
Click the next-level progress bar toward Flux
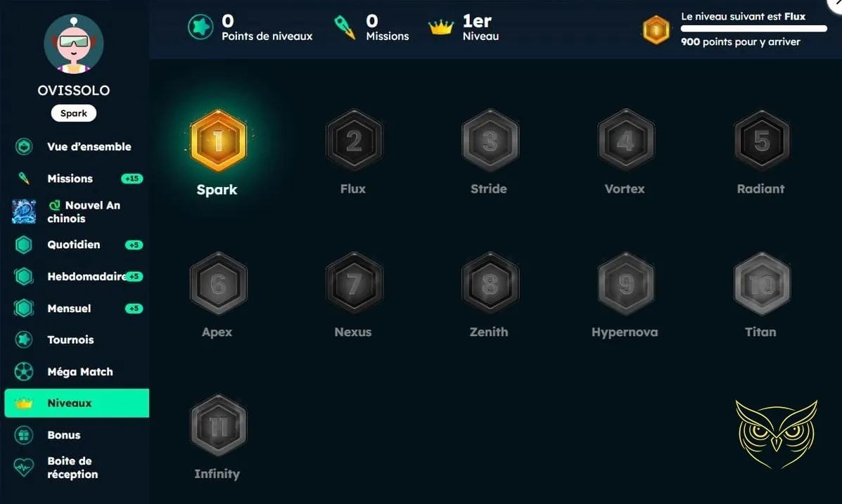[x=754, y=29]
